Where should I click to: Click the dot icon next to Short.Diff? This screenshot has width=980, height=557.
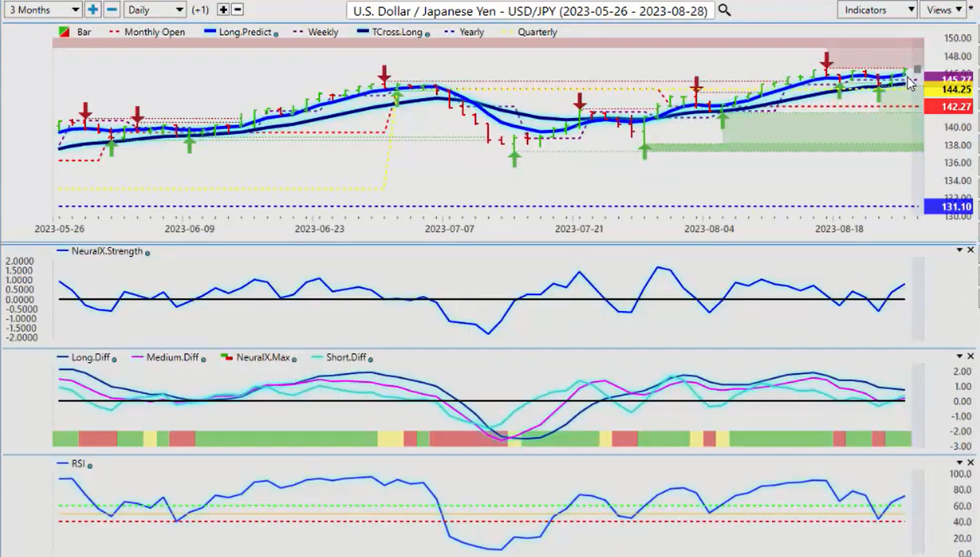[x=370, y=359]
